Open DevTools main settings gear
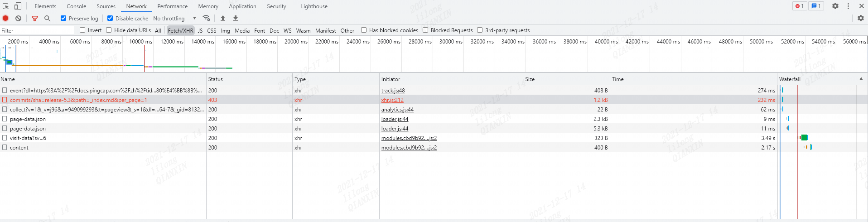 point(835,6)
